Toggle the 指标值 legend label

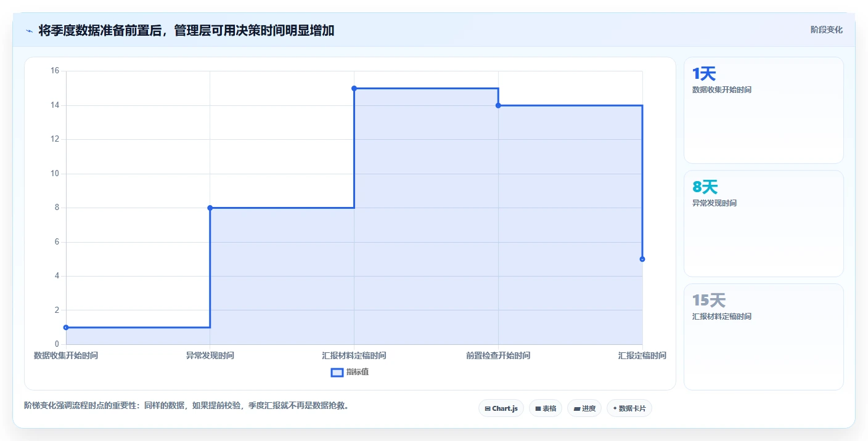[358, 372]
